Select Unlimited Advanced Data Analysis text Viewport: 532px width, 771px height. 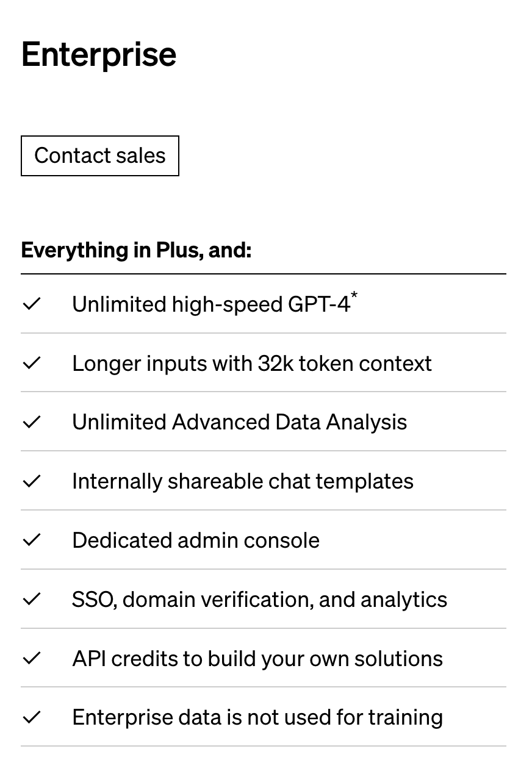239,422
